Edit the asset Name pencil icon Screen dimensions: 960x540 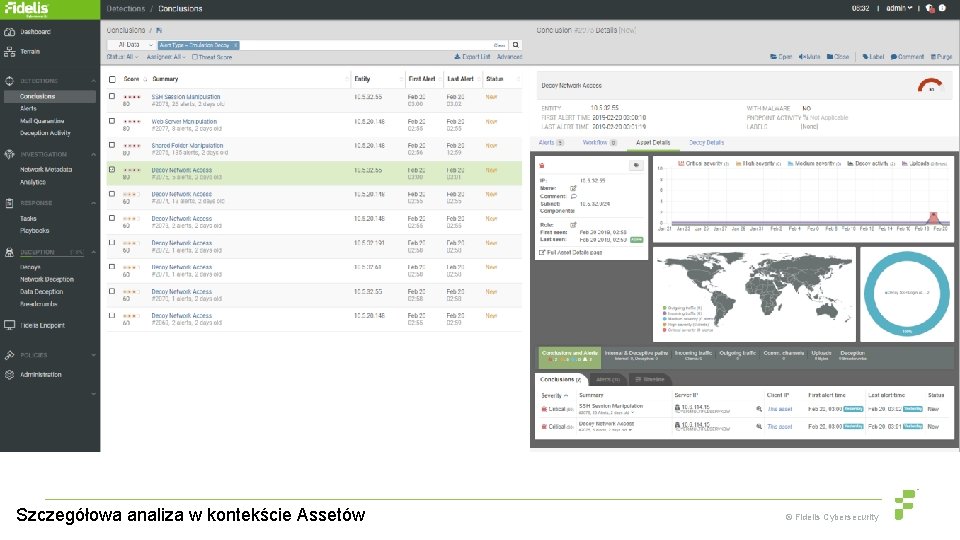574,189
